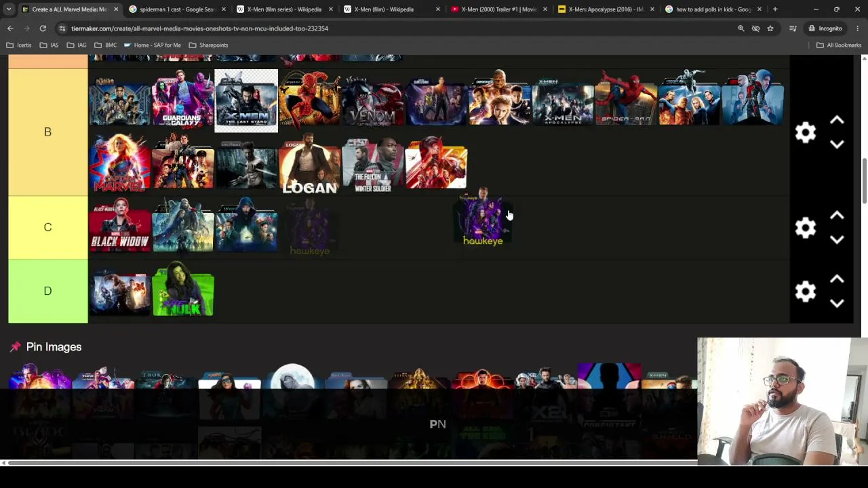Open the Icertis bookmark folder
Image resolution: width=868 pixels, height=488 pixels.
click(x=19, y=45)
